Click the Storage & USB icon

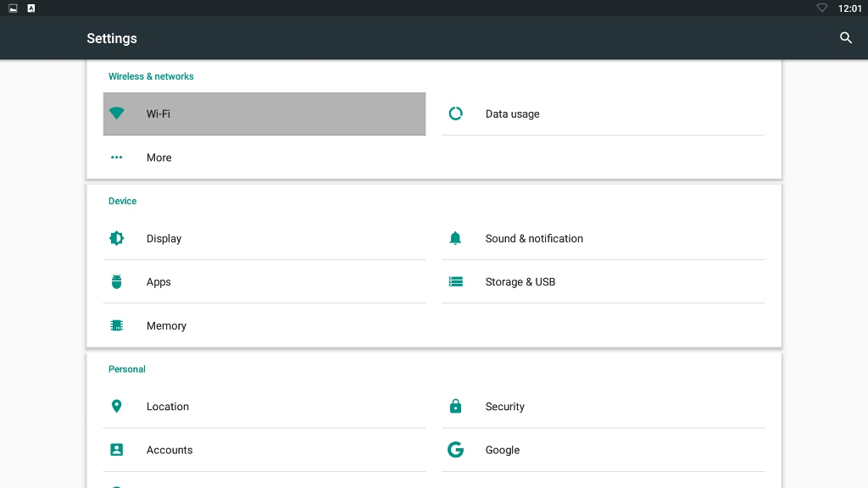click(x=455, y=282)
